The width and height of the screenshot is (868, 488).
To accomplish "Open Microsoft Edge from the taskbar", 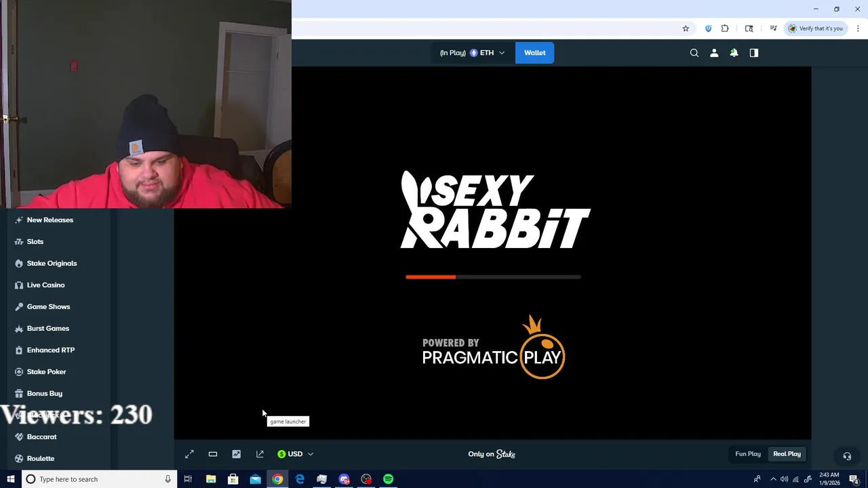I will click(300, 479).
